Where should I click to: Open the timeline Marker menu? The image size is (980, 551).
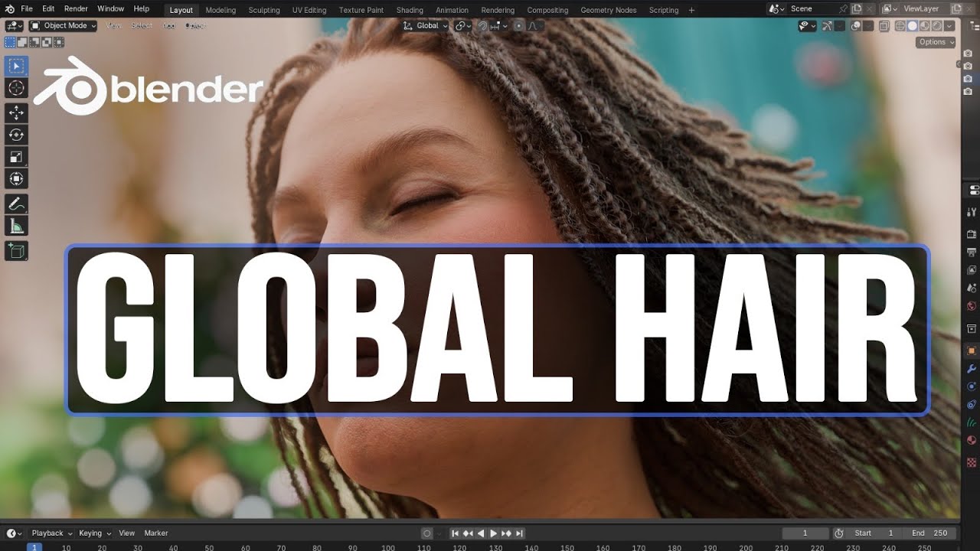pos(156,533)
